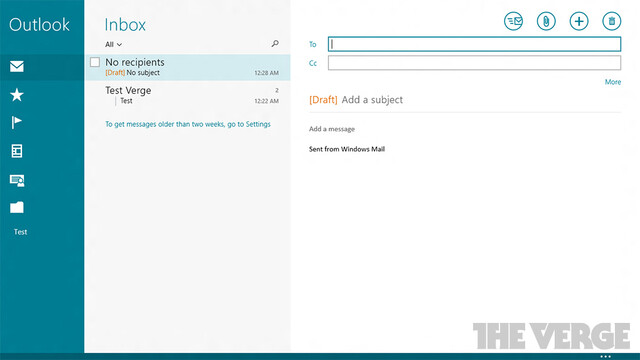Select the Test folder in sidebar
The height and width of the screenshot is (360, 640).
click(x=20, y=232)
